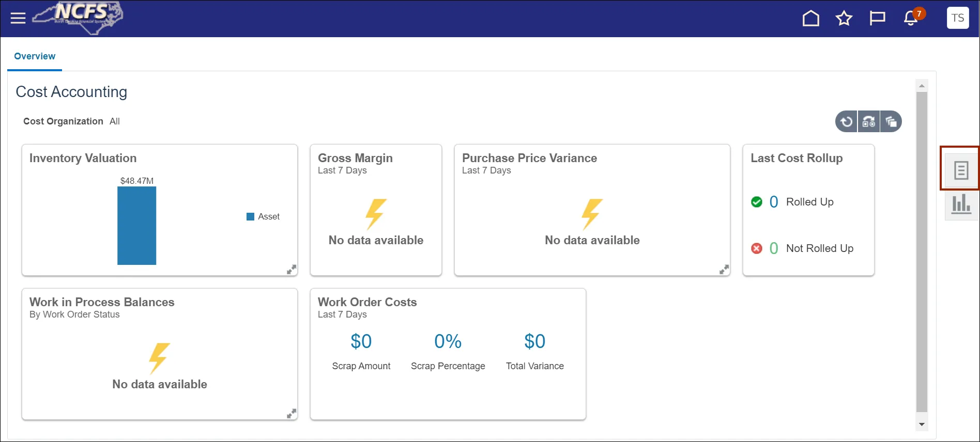Go to the Home page icon
Image resolution: width=980 pixels, height=442 pixels.
click(810, 19)
